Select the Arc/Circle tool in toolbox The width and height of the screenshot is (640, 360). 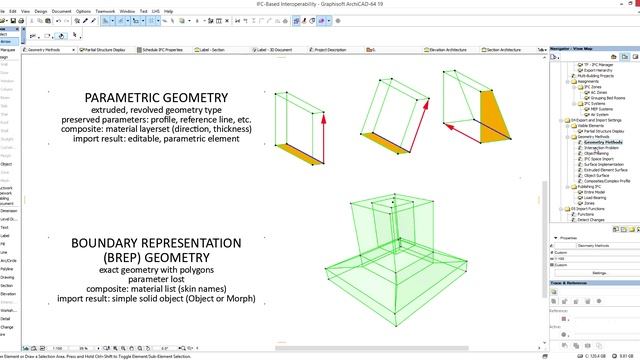[9, 260]
